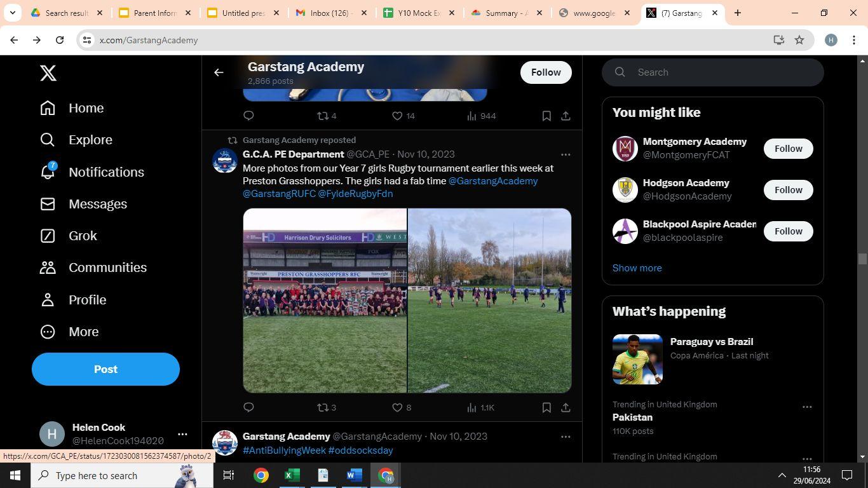The height and width of the screenshot is (488, 868).
Task: Open Explore search in the sidebar
Action: (x=76, y=140)
